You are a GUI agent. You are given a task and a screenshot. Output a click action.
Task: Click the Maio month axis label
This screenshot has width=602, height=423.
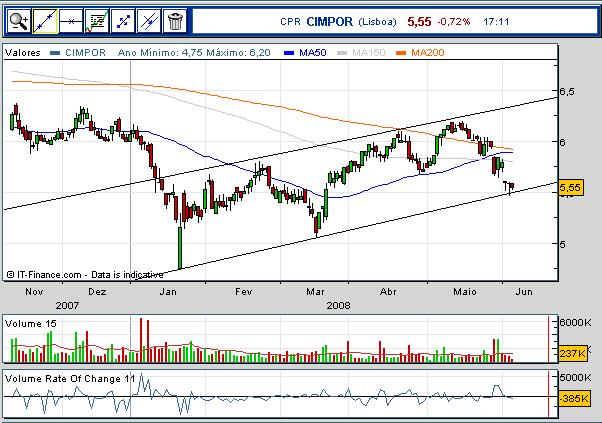(465, 292)
